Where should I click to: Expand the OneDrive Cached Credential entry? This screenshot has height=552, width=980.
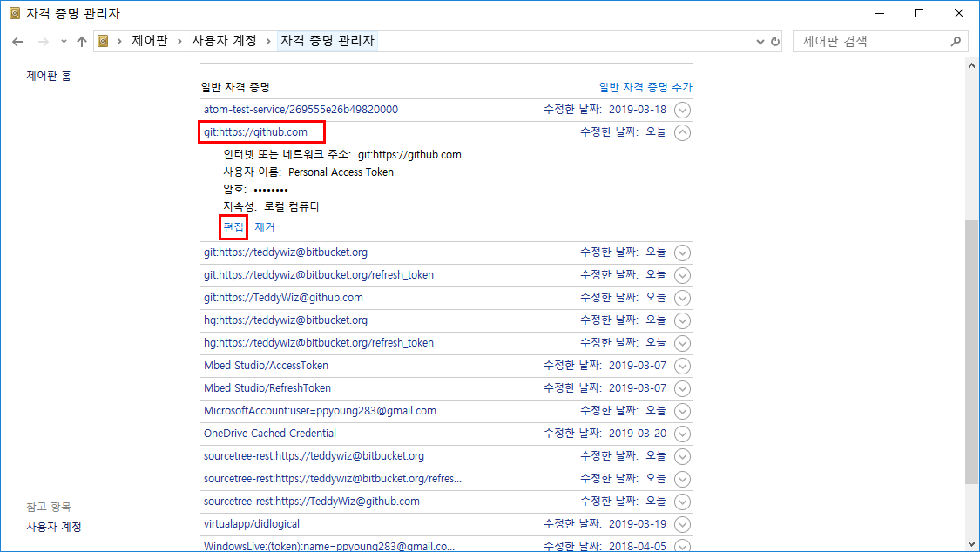click(683, 434)
